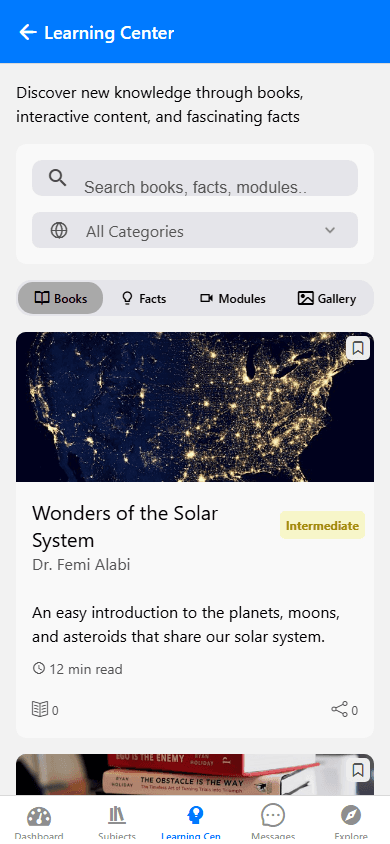This screenshot has height=844, width=390.
Task: Open the Wonders of the Solar System title
Action: (x=125, y=526)
